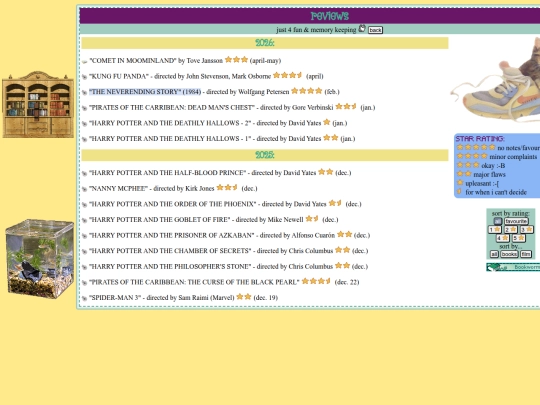Image resolution: width=540 pixels, height=405 pixels.
Task: Click the stars beside Nanny McPhee
Action: pyautogui.click(x=227, y=187)
